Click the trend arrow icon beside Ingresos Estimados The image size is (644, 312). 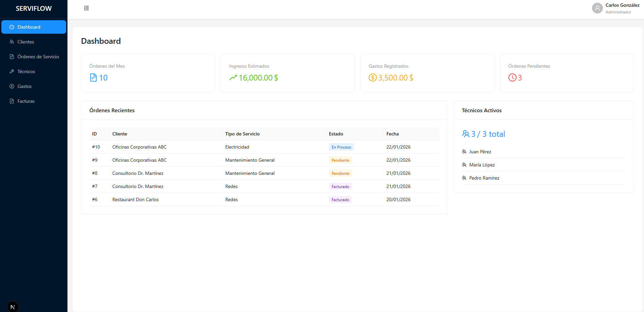tap(232, 77)
